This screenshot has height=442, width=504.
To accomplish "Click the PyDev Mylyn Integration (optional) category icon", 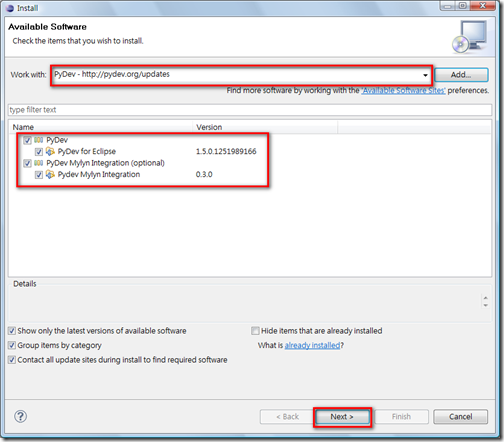I will click(39, 163).
